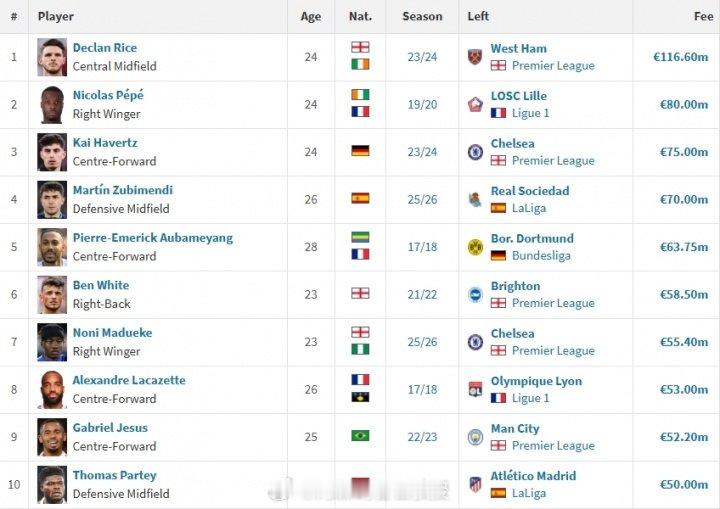Open Pierre-Emerick Aubameyang player link
This screenshot has height=509, width=720.
pyautogui.click(x=152, y=238)
